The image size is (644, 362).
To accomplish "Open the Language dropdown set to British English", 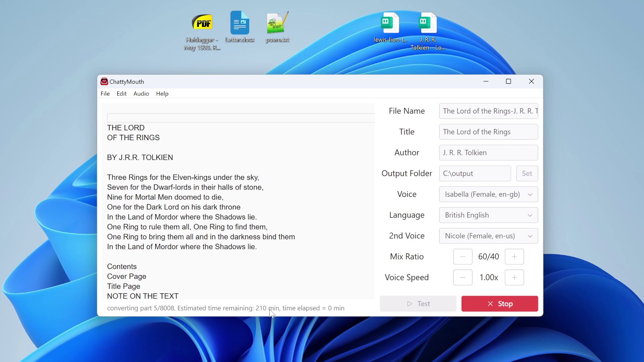I will [488, 215].
